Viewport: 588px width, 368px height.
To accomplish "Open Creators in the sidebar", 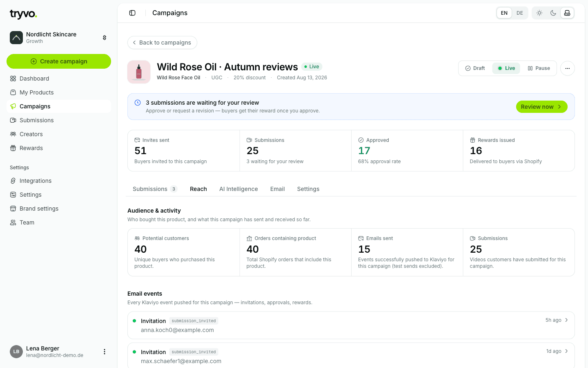I will tap(59, 134).
